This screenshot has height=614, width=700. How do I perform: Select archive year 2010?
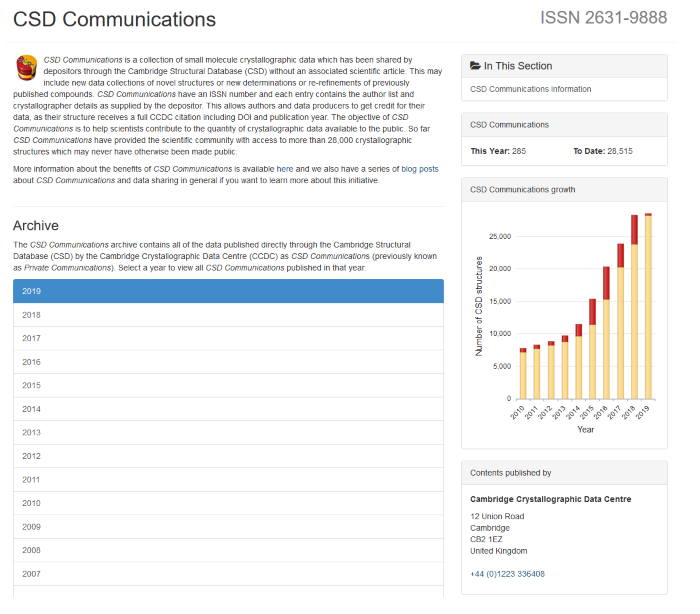pos(228,503)
